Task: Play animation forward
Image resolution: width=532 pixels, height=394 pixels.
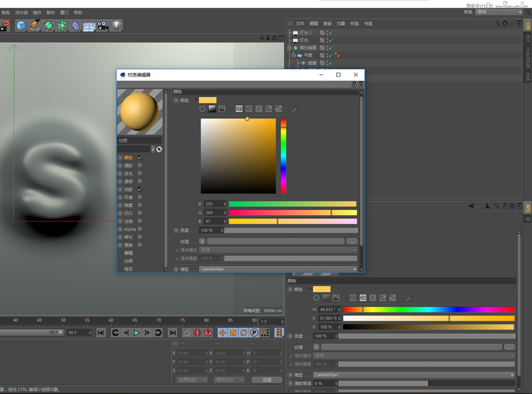Action: point(137,332)
